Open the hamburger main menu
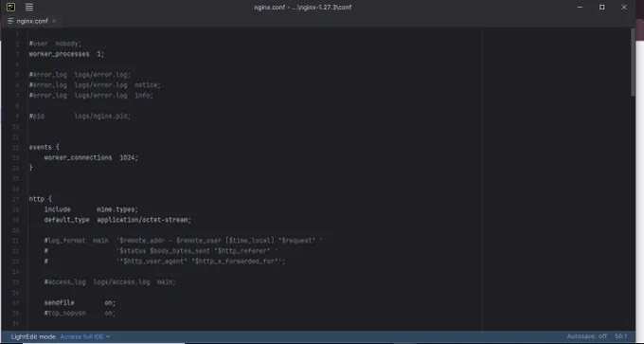 pyautogui.click(x=29, y=7)
